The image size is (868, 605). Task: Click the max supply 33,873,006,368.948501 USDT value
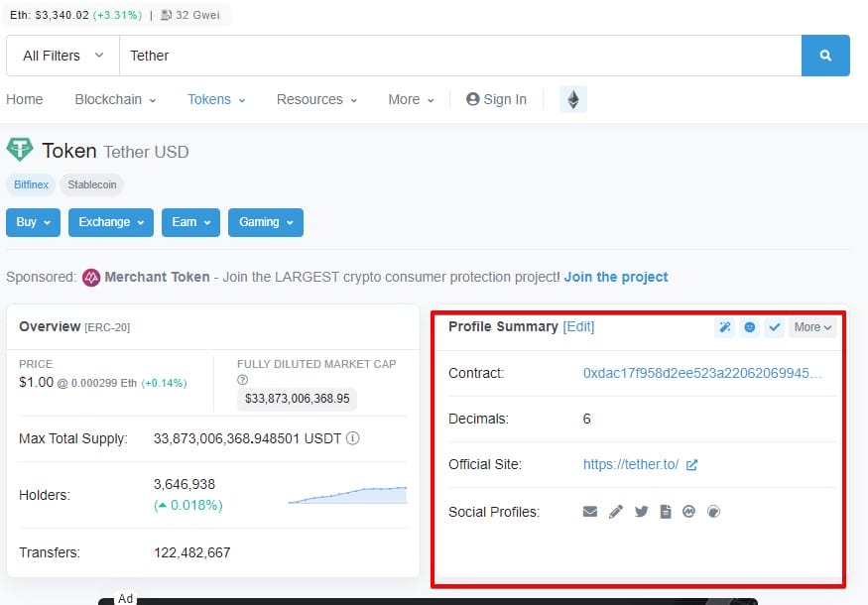(x=247, y=438)
